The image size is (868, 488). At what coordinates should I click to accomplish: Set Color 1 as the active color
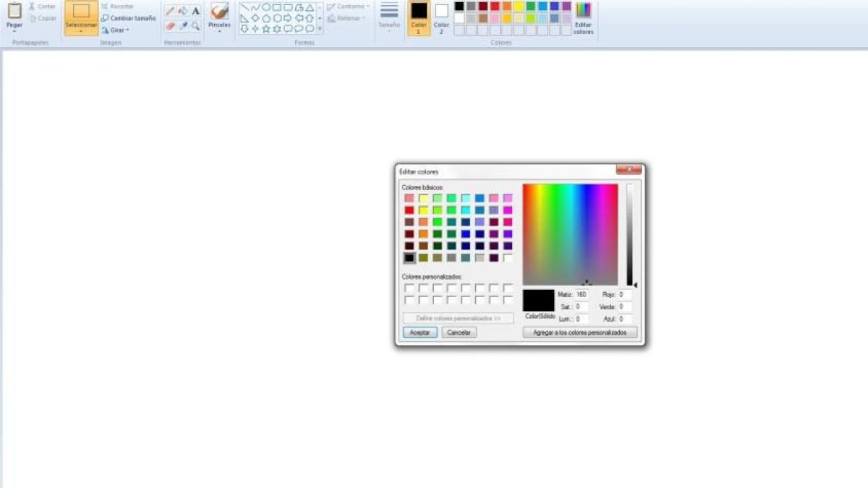[419, 17]
